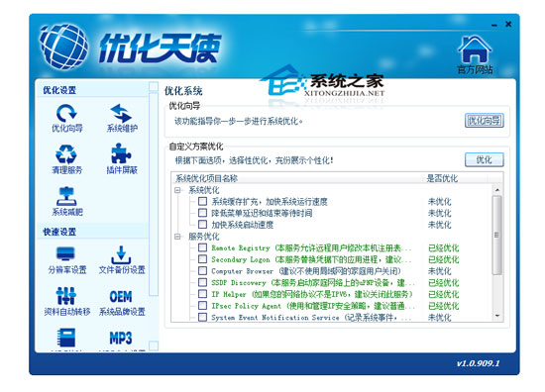Select the 清理服务 recycle icon
545x392 pixels.
(x=66, y=159)
